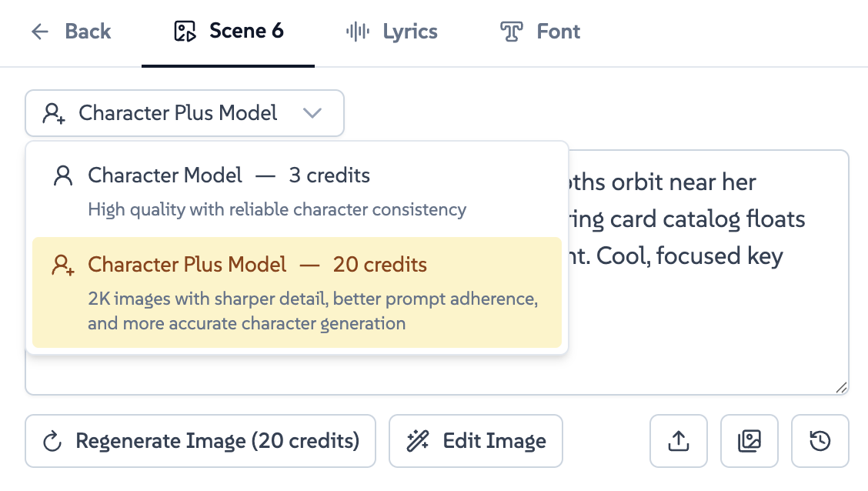Click the upload/export image icon
This screenshot has height=491, width=868.
tap(678, 441)
